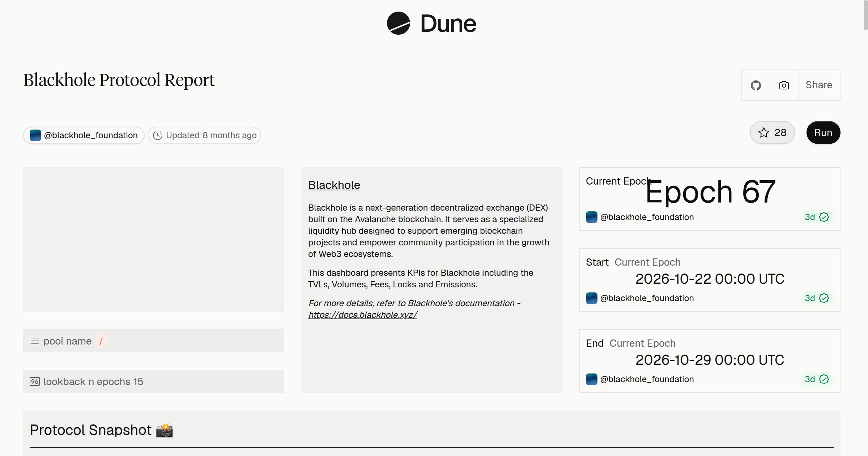The width and height of the screenshot is (868, 456).
Task: Click the number icon beside lookback n epochs
Action: (35, 381)
